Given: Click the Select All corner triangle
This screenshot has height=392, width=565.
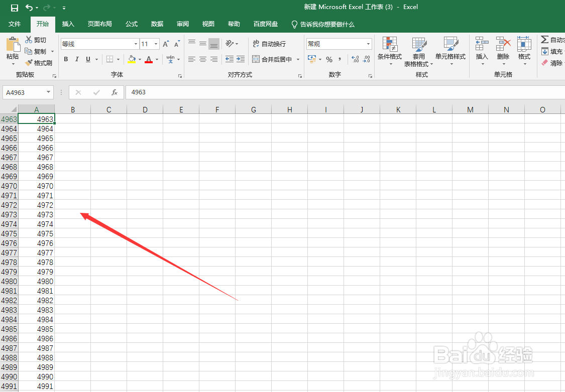Looking at the screenshot, I should click(x=13, y=109).
